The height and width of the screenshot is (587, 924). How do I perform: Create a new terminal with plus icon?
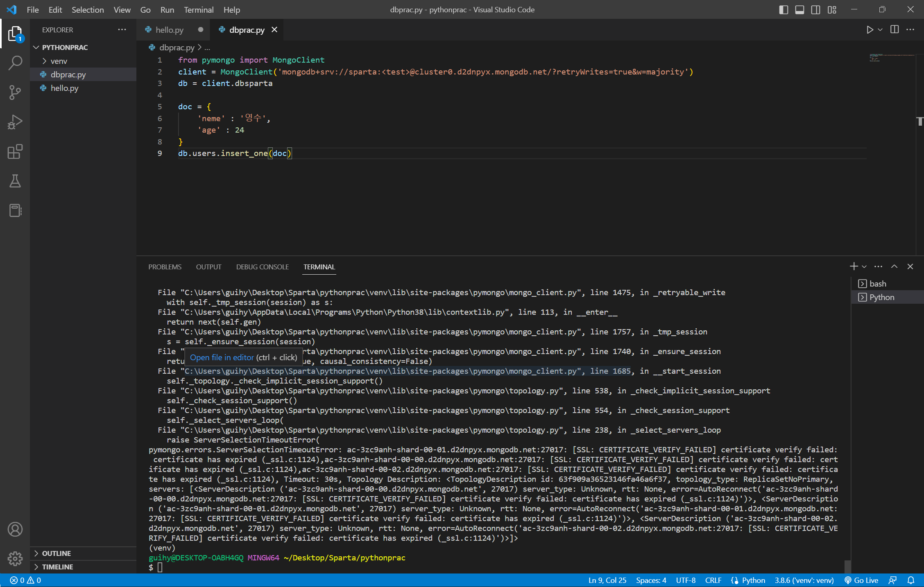point(854,266)
